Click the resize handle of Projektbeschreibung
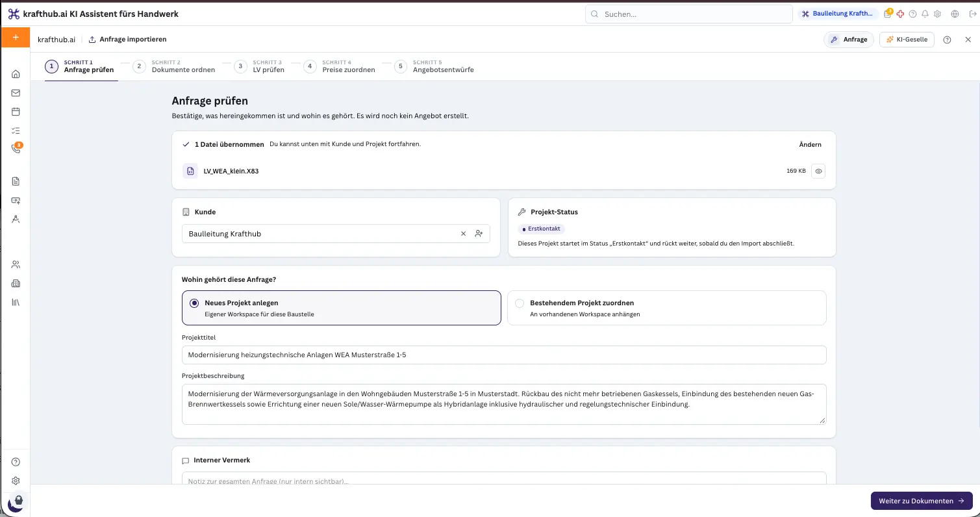This screenshot has height=517, width=980. coord(822,420)
